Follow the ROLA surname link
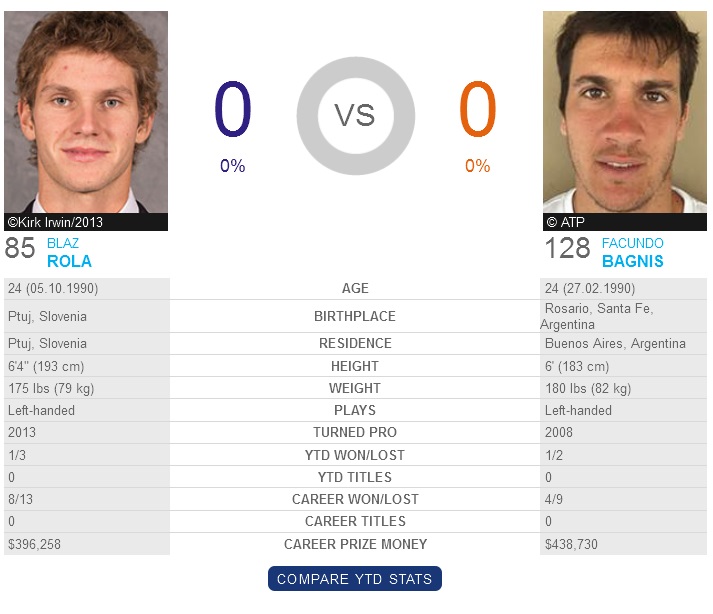This screenshot has width=713, height=614. [69, 261]
